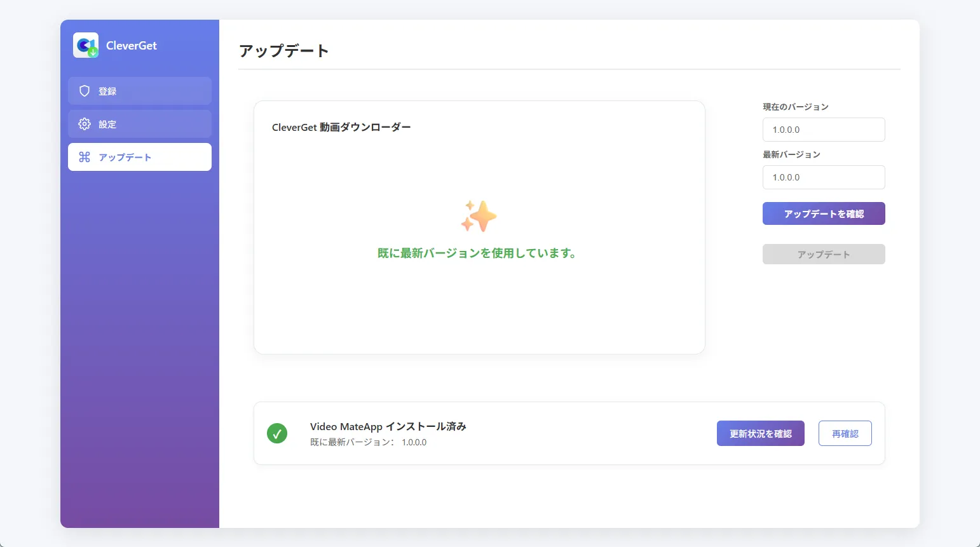Image resolution: width=980 pixels, height=547 pixels.
Task: Click the CleverGet app logo icon
Action: (x=86, y=45)
